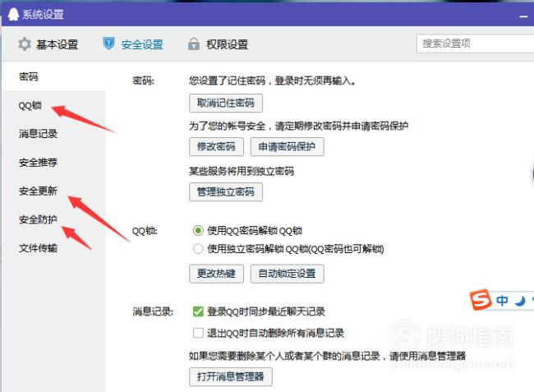534x392 pixels.
Task: Click the QQ锁: section label in content area
Action: point(145,231)
